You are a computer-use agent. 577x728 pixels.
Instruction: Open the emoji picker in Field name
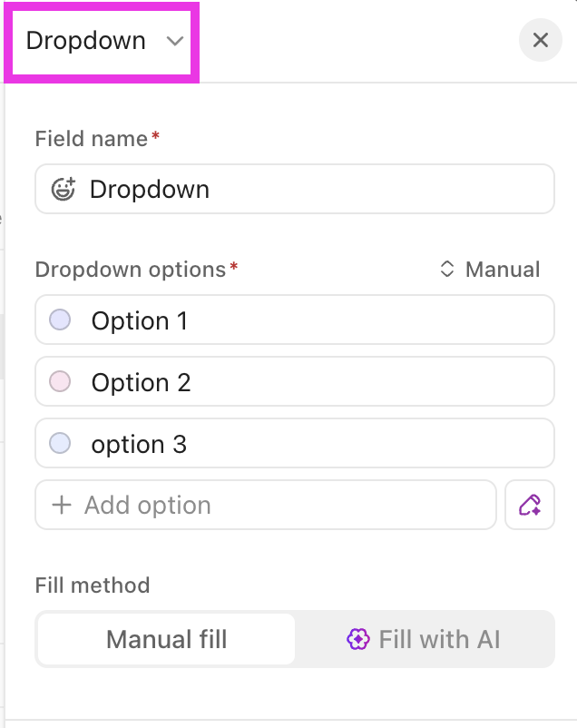tap(64, 189)
